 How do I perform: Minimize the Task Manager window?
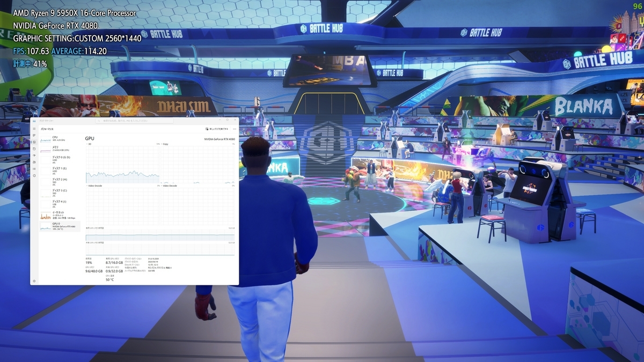[219, 120]
